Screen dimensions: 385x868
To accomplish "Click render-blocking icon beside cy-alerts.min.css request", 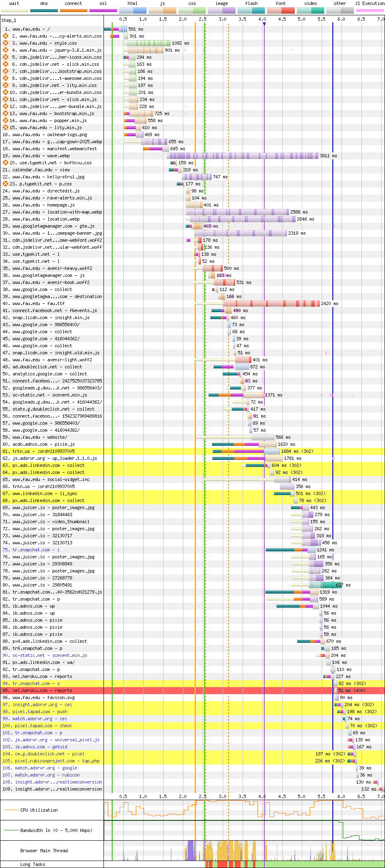I will [x=5, y=36].
